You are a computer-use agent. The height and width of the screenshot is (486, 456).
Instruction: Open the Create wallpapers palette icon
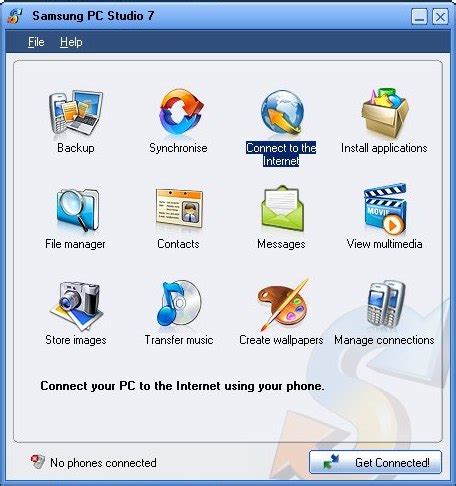tap(283, 304)
